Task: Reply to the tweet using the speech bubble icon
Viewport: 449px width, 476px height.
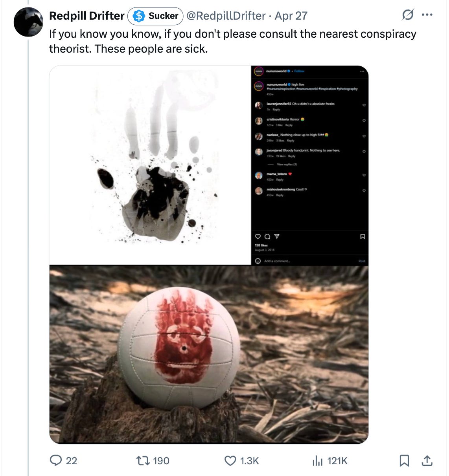Action: click(57, 461)
